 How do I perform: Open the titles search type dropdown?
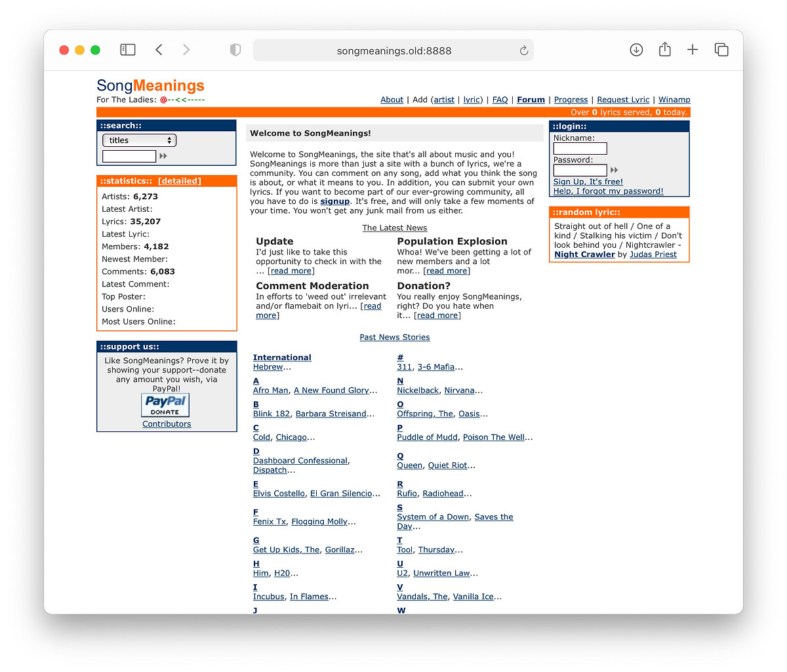(x=140, y=140)
